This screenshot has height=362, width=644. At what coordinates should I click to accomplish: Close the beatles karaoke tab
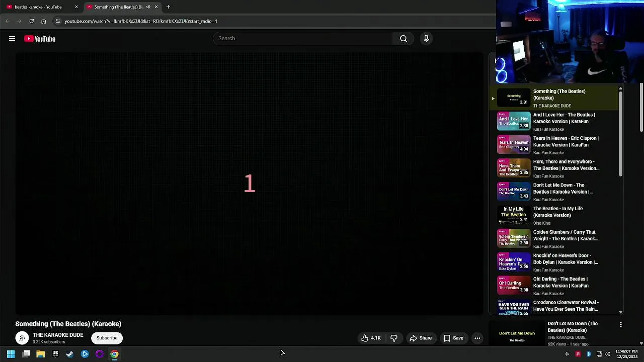[76, 7]
